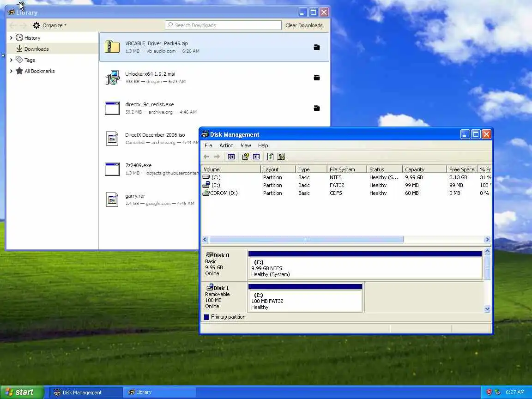Click the Refresh icon in Disk Management toolbar

coord(271,157)
